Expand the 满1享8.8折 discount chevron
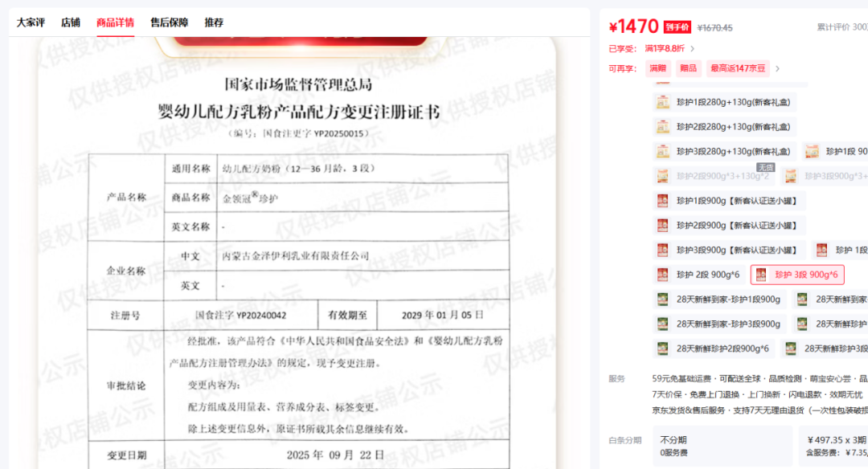The width and height of the screenshot is (868, 469). point(693,49)
